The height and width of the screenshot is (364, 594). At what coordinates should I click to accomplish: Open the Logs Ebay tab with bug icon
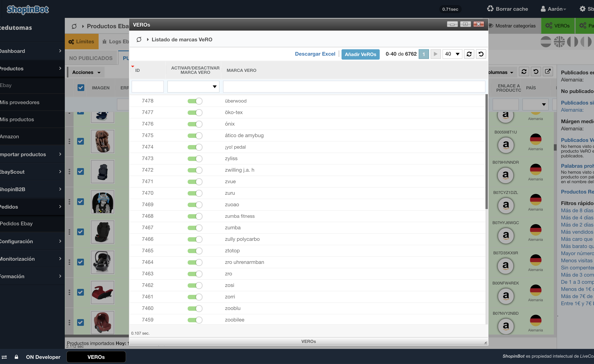point(115,42)
